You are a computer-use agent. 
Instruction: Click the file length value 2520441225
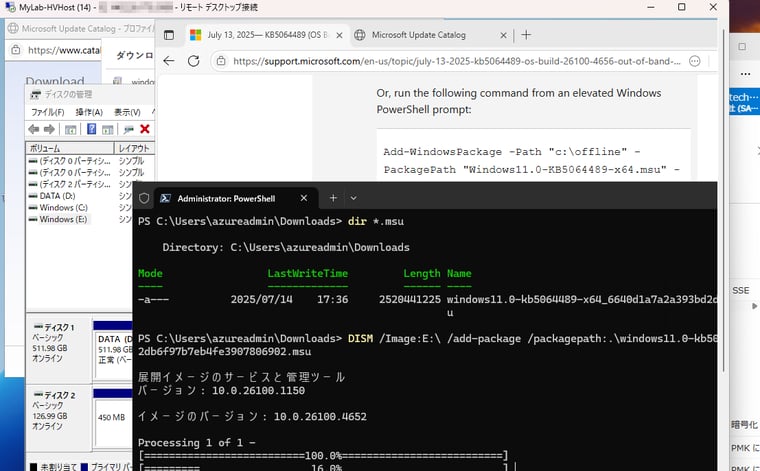410,299
